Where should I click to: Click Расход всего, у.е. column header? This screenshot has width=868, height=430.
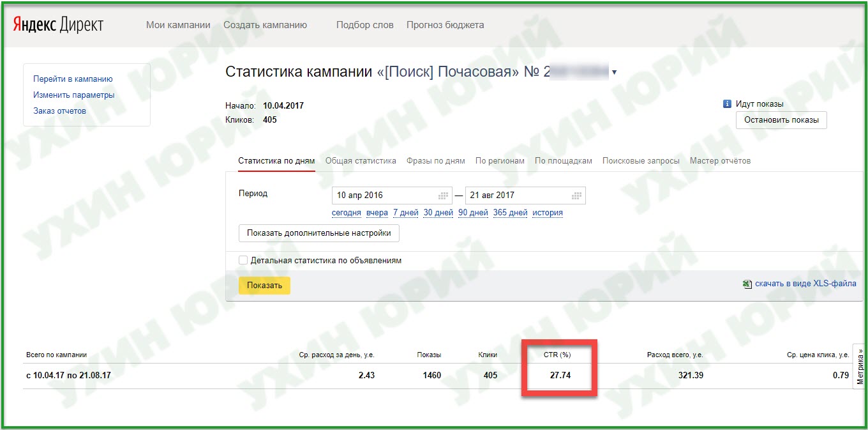coord(675,355)
